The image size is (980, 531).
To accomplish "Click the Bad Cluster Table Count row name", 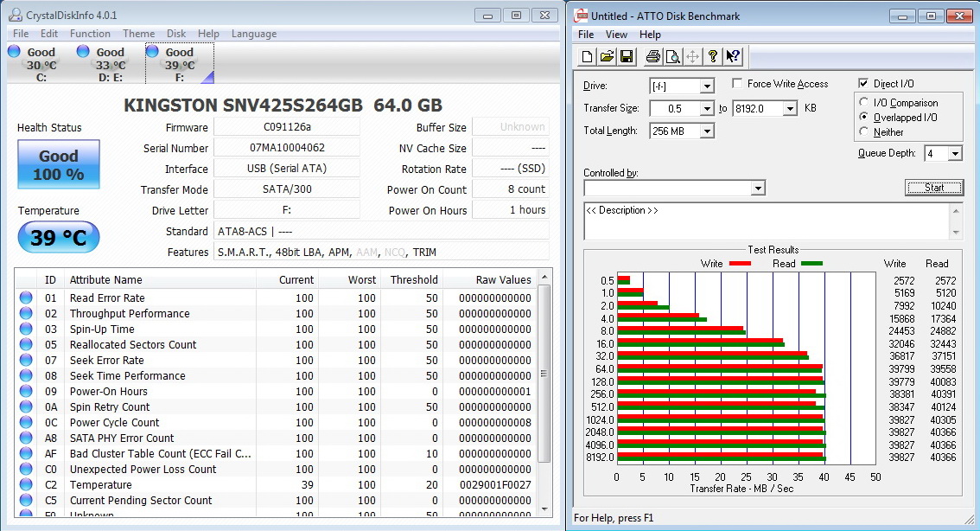I will point(161,453).
